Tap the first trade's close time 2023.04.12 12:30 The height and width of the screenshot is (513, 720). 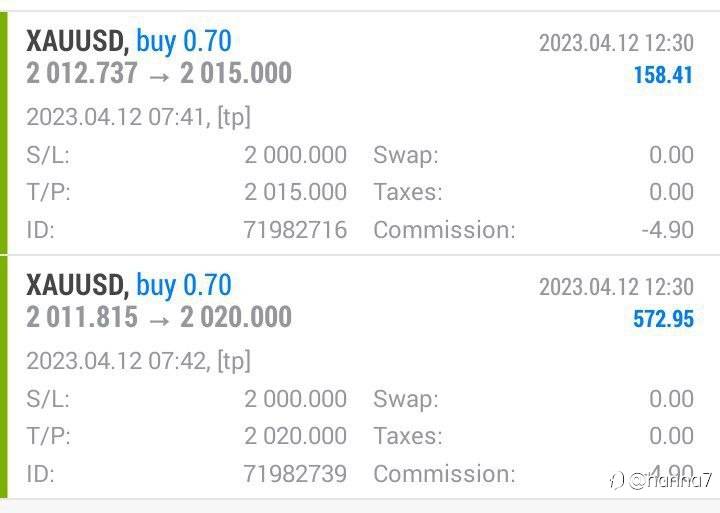click(x=615, y=43)
